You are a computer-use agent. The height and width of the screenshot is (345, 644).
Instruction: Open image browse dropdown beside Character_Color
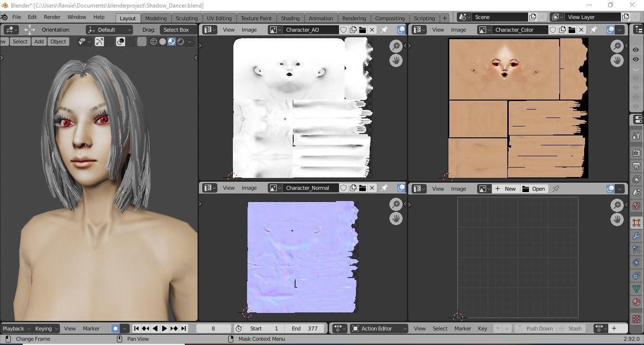(x=484, y=30)
